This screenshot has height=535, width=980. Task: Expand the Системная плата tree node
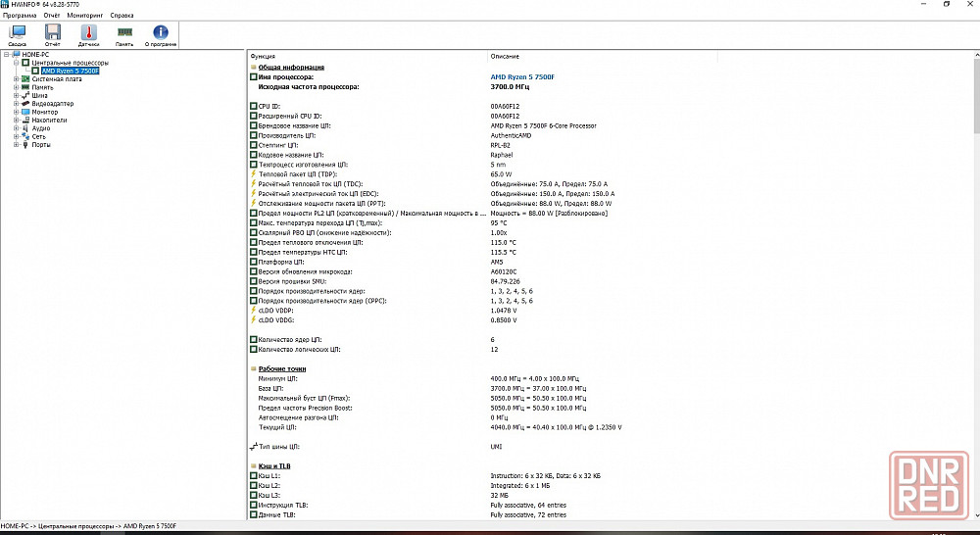pyautogui.click(x=17, y=79)
